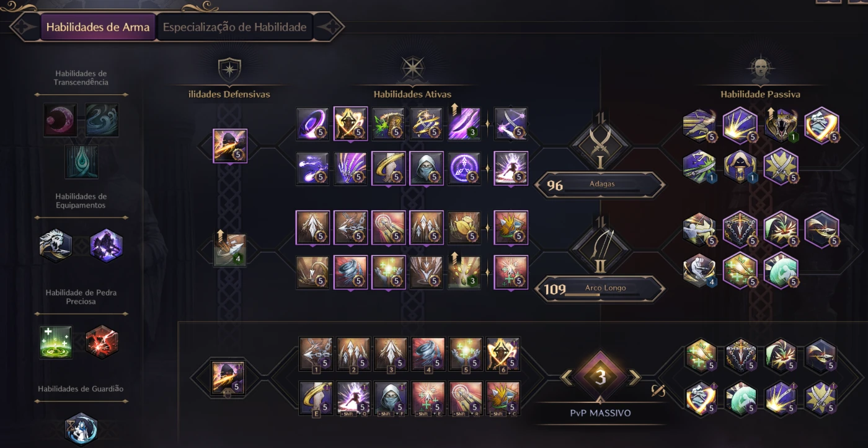868x448 pixels.
Task: Swap weapon using arrows above Adagas emblem
Action: 600,116
